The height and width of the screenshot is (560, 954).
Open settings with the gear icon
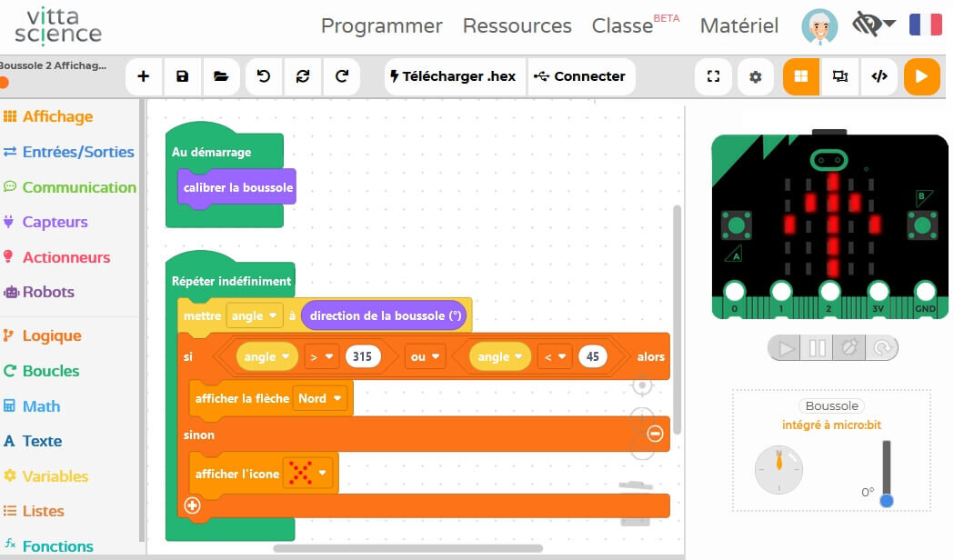[755, 77]
